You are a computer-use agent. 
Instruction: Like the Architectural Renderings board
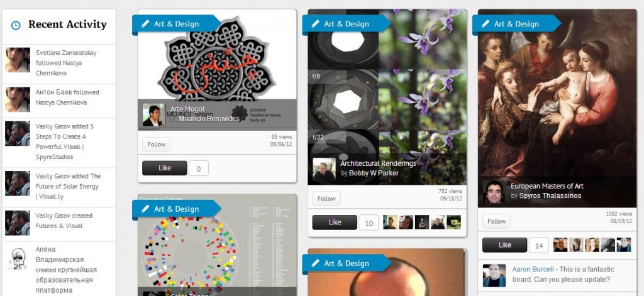pos(335,222)
